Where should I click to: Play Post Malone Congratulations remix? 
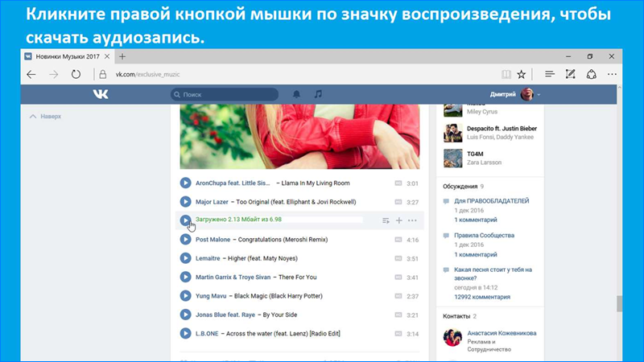point(186,239)
